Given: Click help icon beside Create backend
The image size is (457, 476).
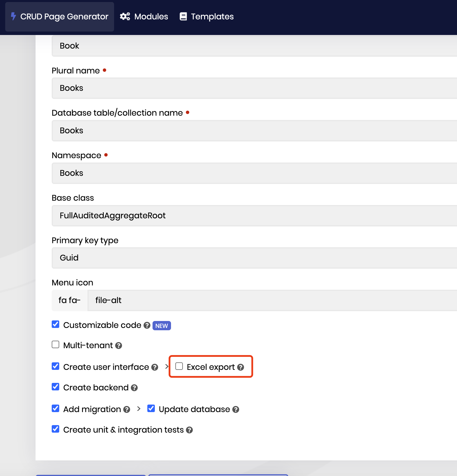Looking at the screenshot, I should 134,388.
